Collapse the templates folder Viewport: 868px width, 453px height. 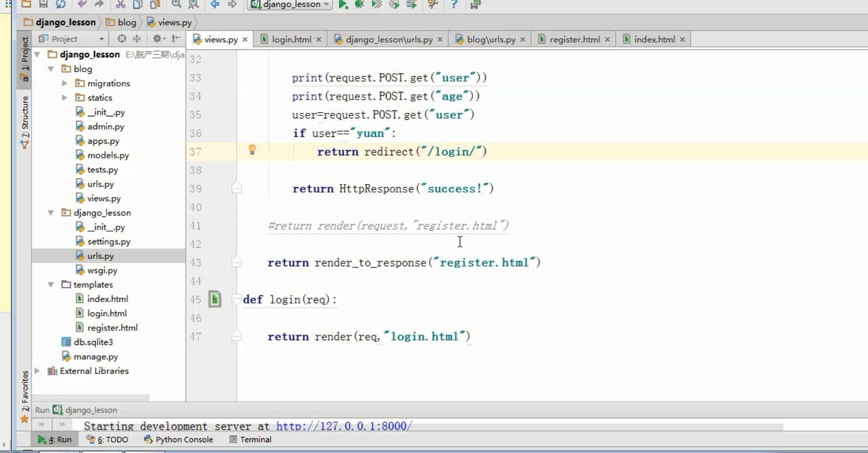point(51,284)
